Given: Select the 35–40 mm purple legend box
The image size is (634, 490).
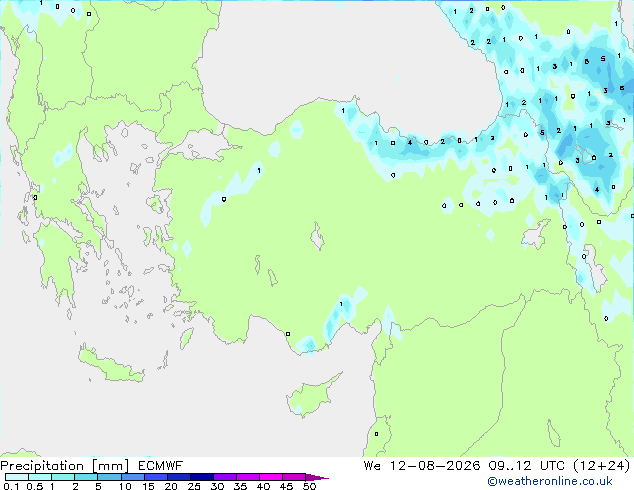Looking at the screenshot, I should pos(248,477).
